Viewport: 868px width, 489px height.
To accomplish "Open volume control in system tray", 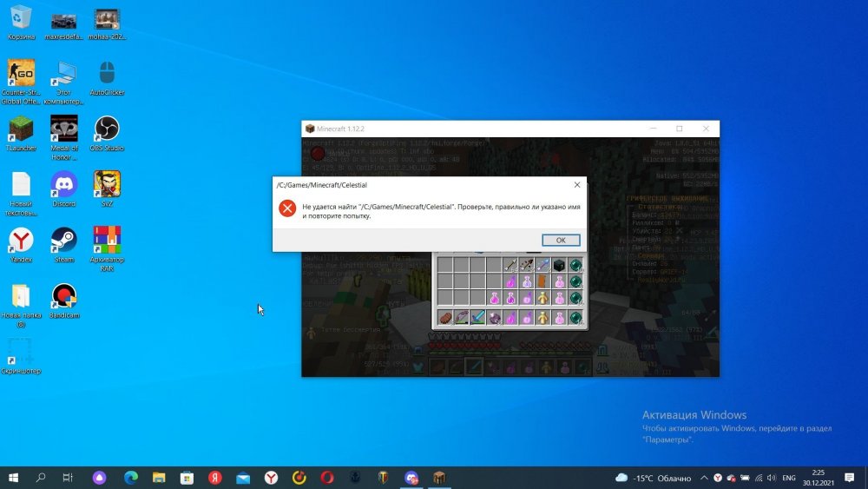I will click(772, 478).
